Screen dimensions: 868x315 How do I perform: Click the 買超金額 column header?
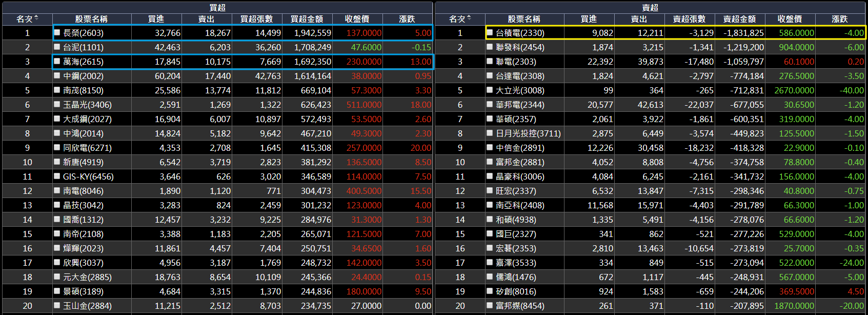tap(307, 19)
